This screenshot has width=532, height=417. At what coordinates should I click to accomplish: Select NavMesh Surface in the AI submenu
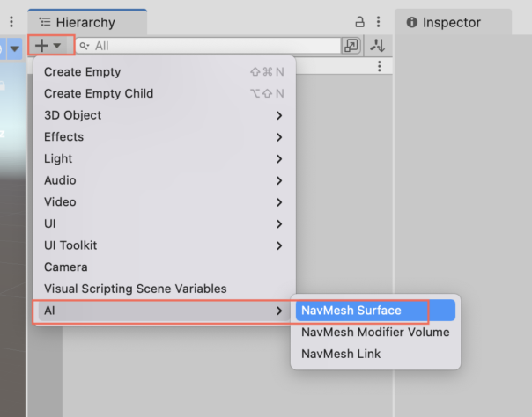(x=351, y=311)
